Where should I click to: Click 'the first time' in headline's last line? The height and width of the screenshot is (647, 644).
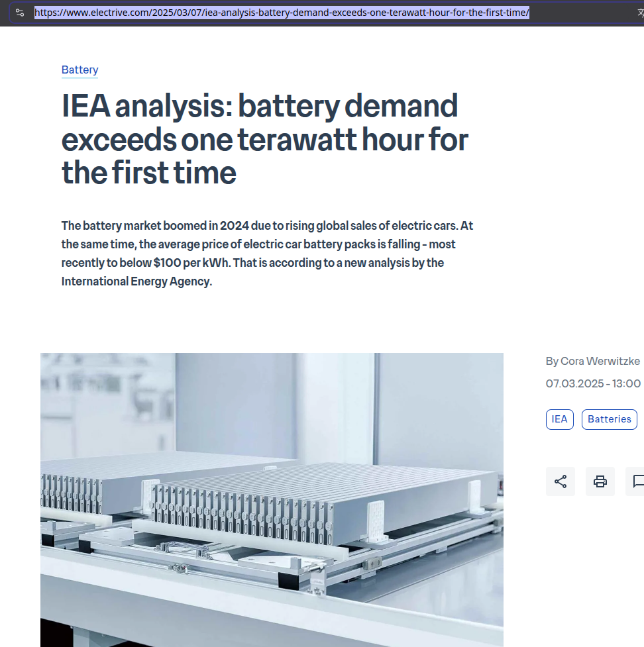[149, 174]
